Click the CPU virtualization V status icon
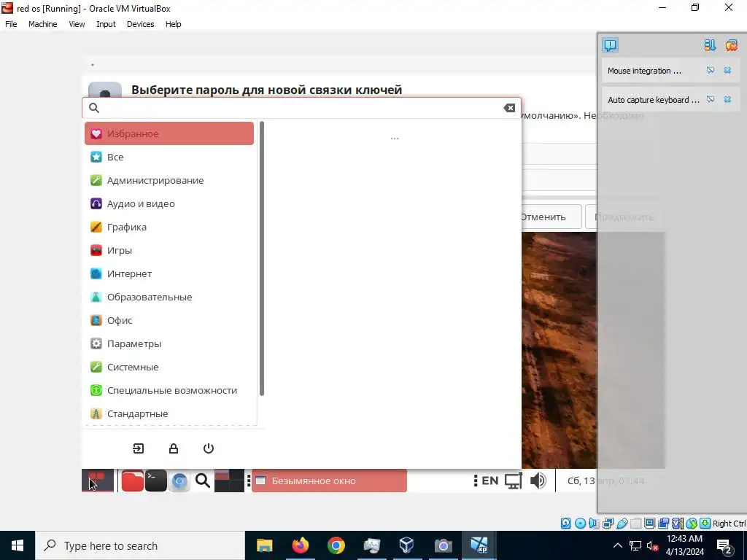747x560 pixels. [x=677, y=524]
